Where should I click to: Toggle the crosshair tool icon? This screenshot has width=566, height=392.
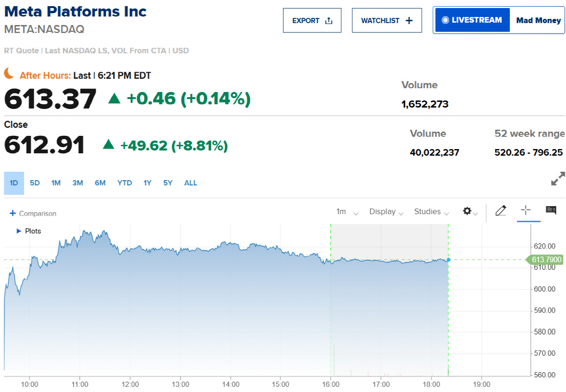pyautogui.click(x=526, y=210)
